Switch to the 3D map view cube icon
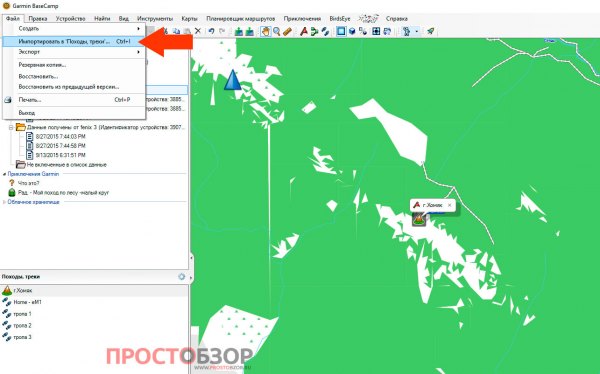The height and width of the screenshot is (374, 600). [x=352, y=31]
